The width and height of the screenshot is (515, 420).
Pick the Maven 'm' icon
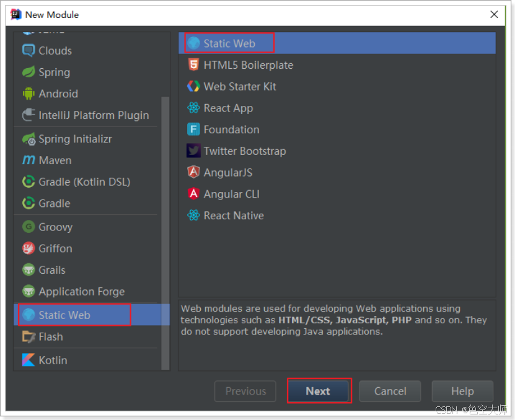[x=29, y=160]
